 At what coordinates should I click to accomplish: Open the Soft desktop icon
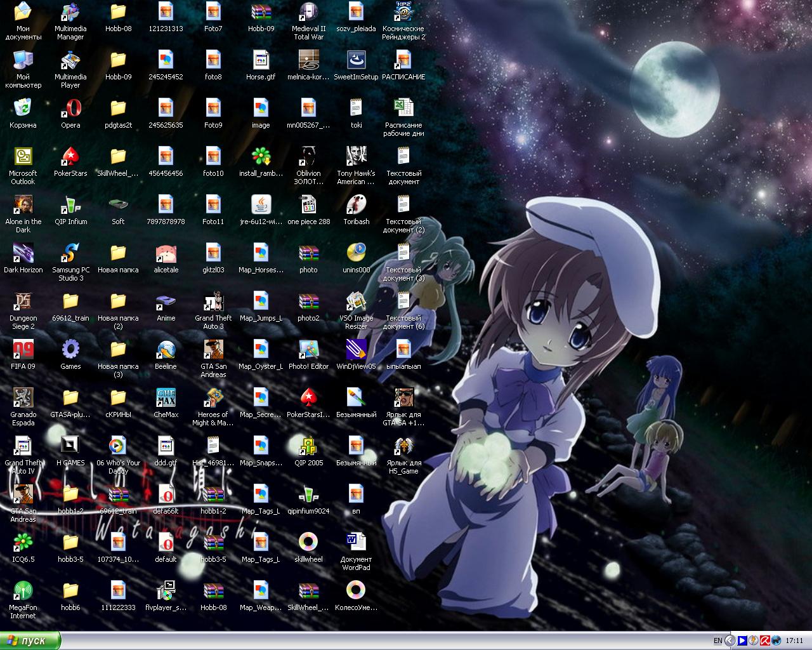118,204
